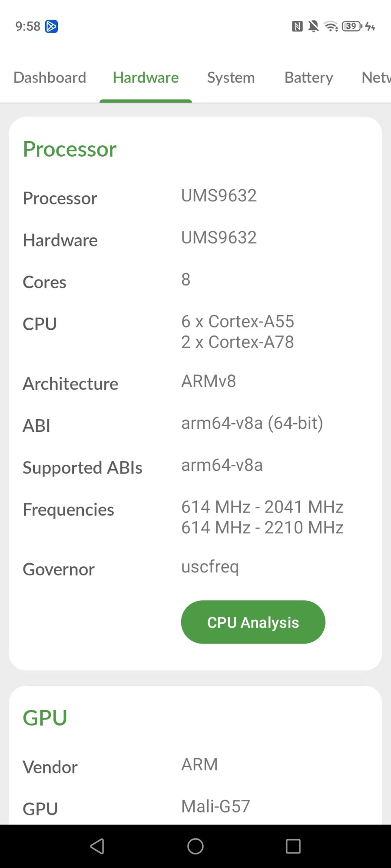Go to the Battery tab
391x868 pixels.
(308, 78)
